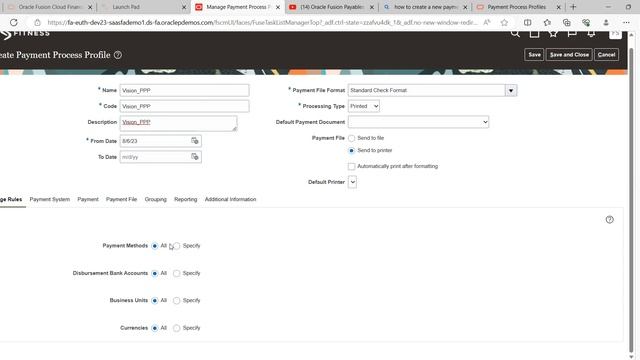
Task: Click the browser refresh icon
Action: click(x=13, y=22)
